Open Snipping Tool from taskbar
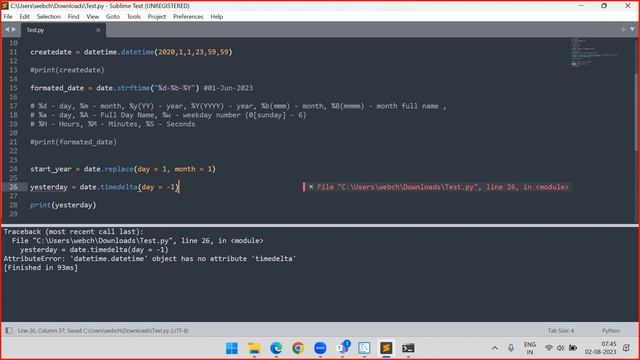 click(x=364, y=348)
